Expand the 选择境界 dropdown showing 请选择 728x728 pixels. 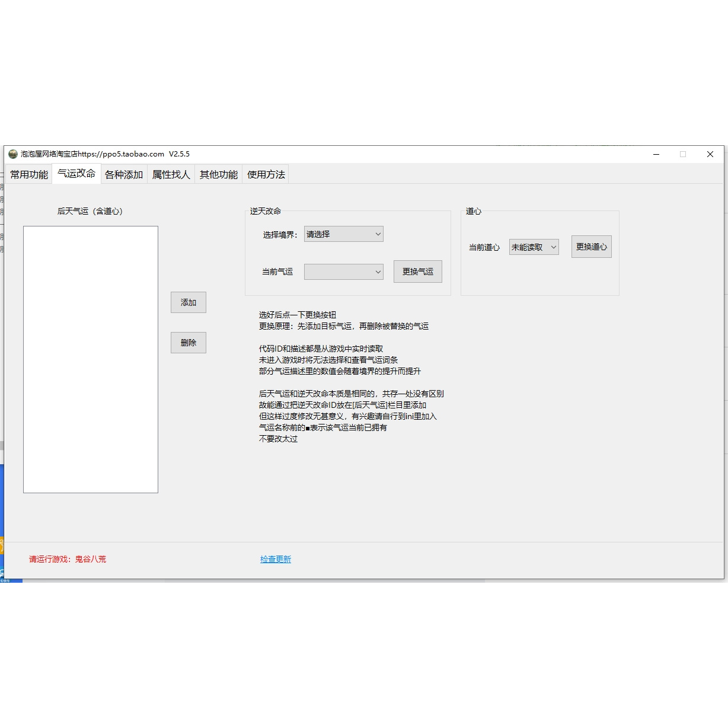[x=344, y=234]
